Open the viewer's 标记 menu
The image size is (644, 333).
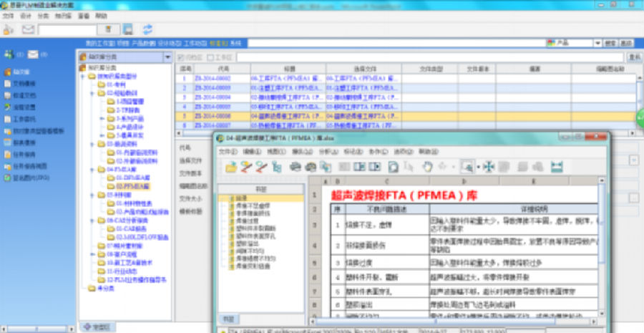pyautogui.click(x=352, y=152)
